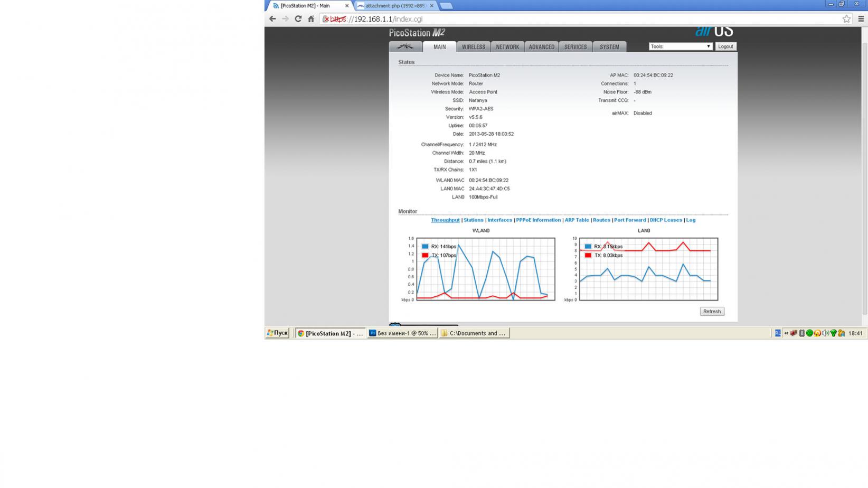Click the SSID value Netanya
This screenshot has width=868, height=488.
pos(478,100)
